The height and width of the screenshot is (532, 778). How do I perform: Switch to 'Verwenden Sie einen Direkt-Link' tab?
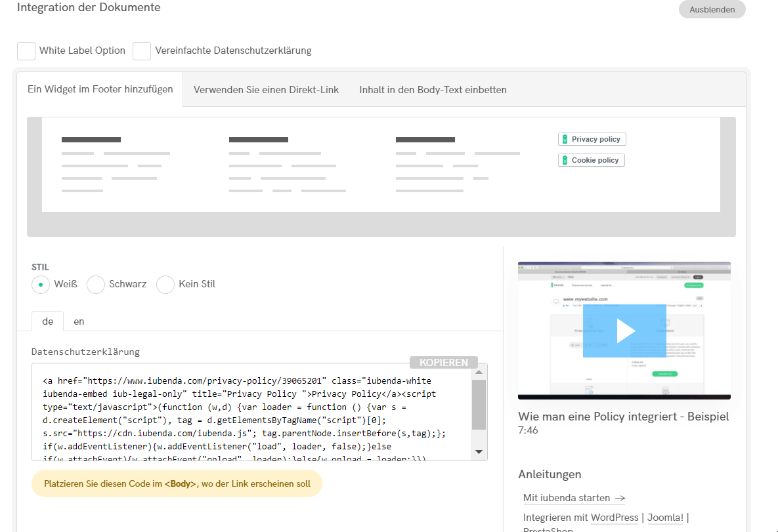266,90
